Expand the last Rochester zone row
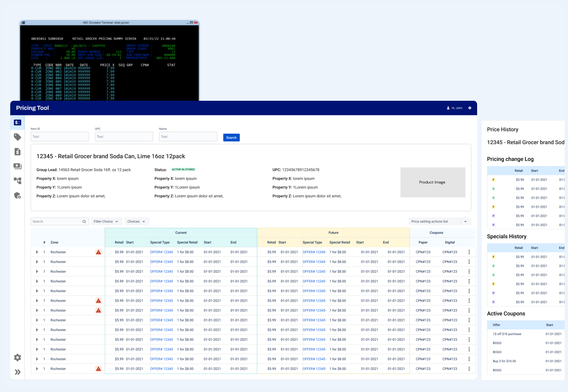The image size is (568, 392). pyautogui.click(x=37, y=369)
